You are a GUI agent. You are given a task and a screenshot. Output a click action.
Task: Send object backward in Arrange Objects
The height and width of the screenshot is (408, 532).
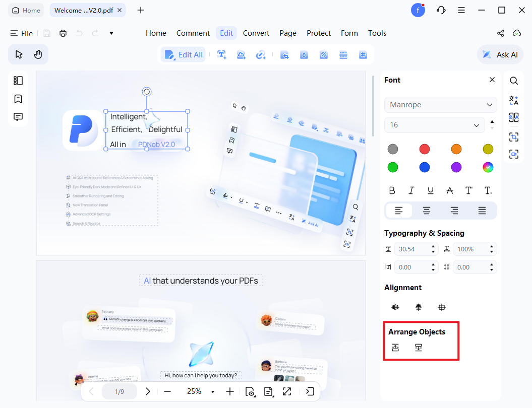(419, 348)
